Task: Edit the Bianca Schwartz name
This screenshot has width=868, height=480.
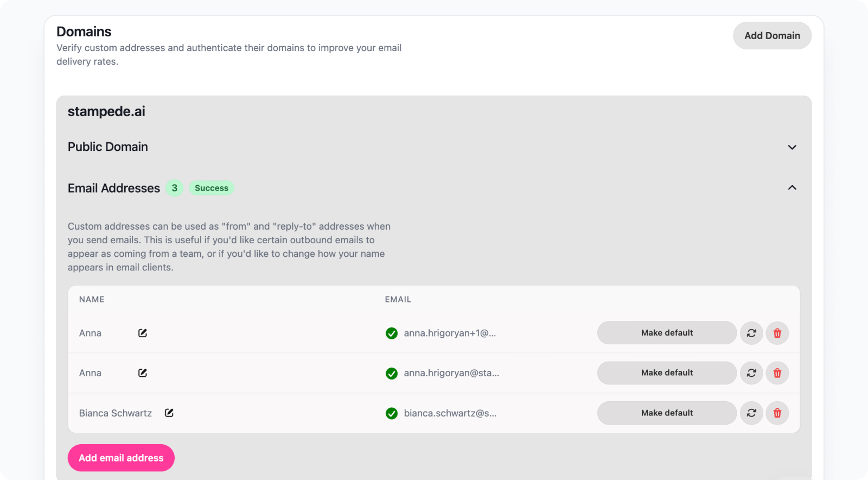Action: (169, 413)
